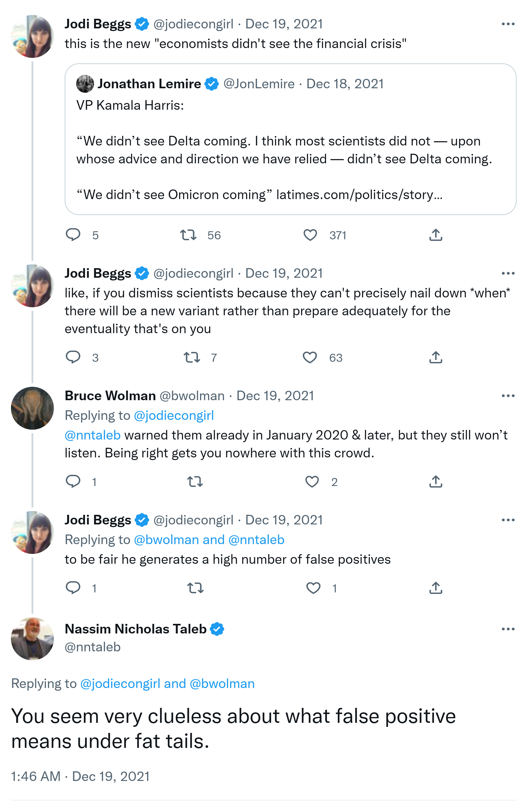Open Bruce Wolman's avatar image

coord(32,408)
